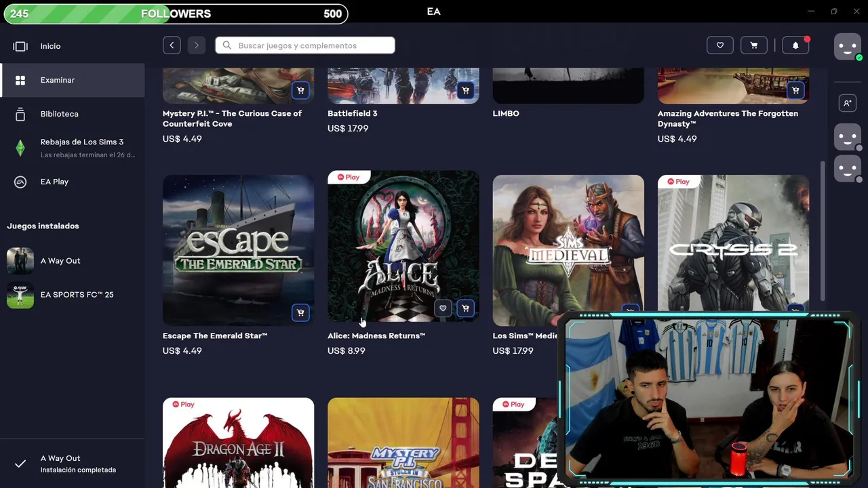Image resolution: width=868 pixels, height=488 pixels.
Task: Click the Play badge on Crysis 2
Action: click(x=678, y=181)
